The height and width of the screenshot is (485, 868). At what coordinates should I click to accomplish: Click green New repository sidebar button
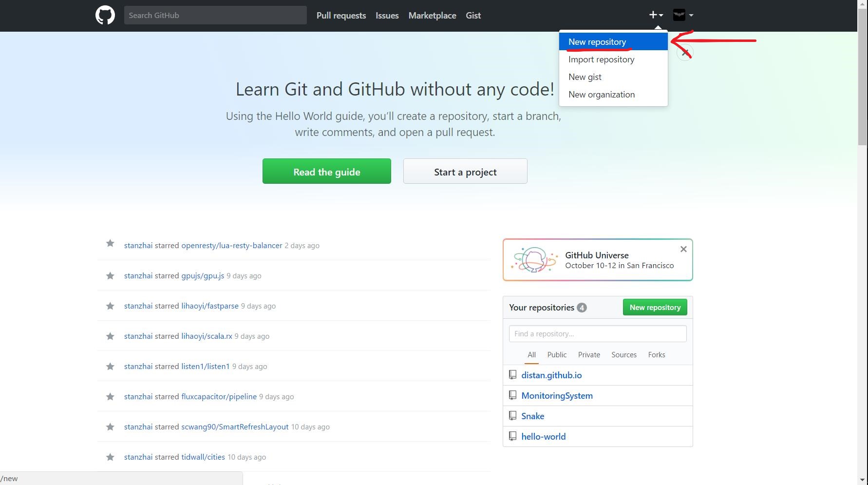(x=655, y=307)
